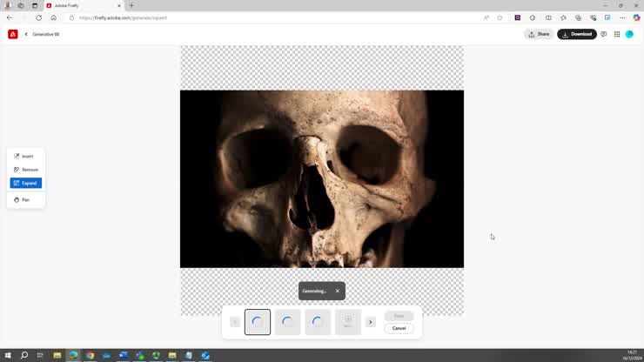Open the Favorites list
This screenshot has height=362, width=644.
tap(564, 17)
